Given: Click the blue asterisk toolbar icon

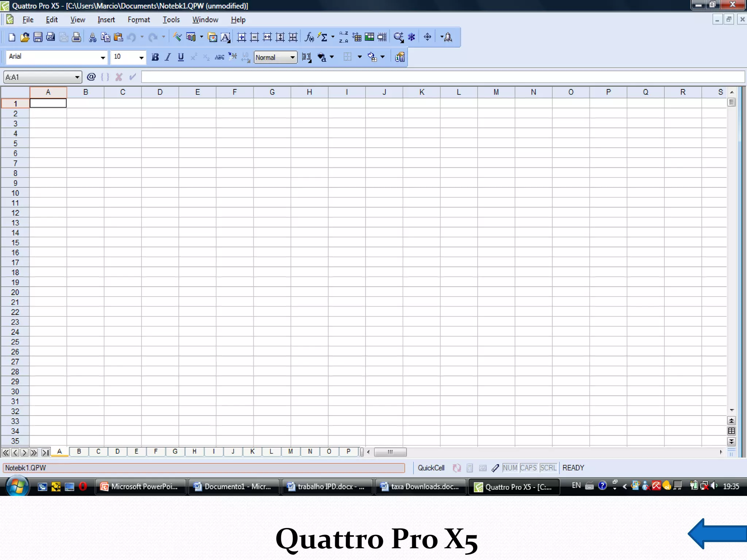Looking at the screenshot, I should tap(411, 37).
